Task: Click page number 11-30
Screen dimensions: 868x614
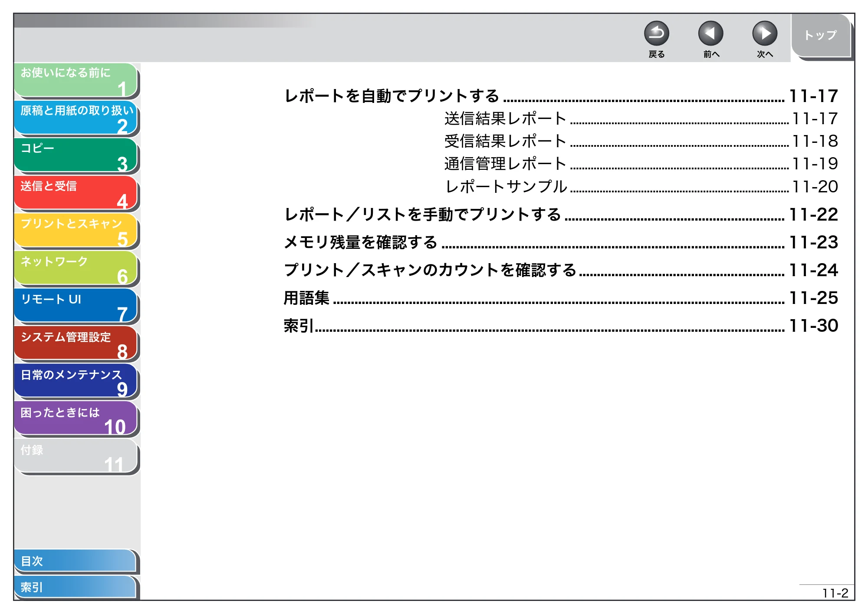Action: (x=813, y=326)
